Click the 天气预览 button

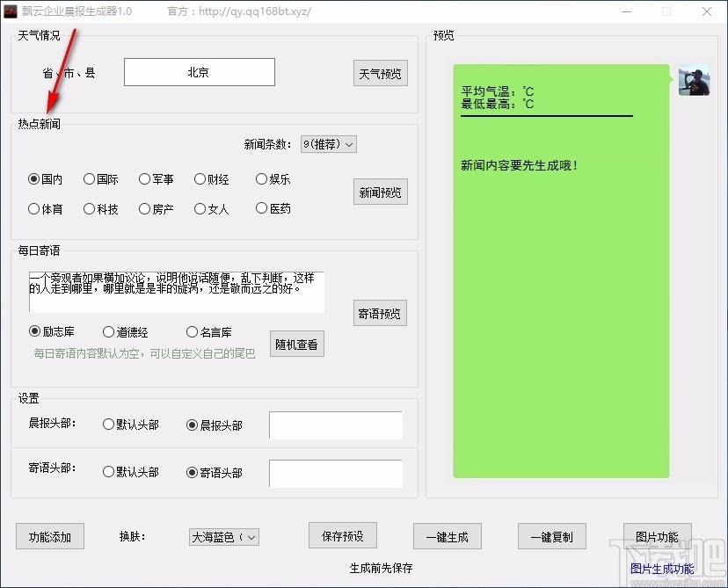pyautogui.click(x=380, y=73)
